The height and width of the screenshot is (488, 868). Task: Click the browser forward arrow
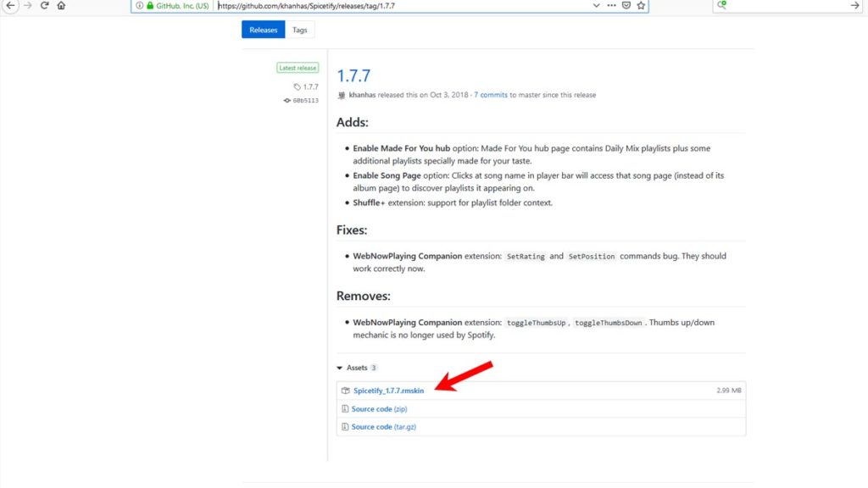coord(28,6)
